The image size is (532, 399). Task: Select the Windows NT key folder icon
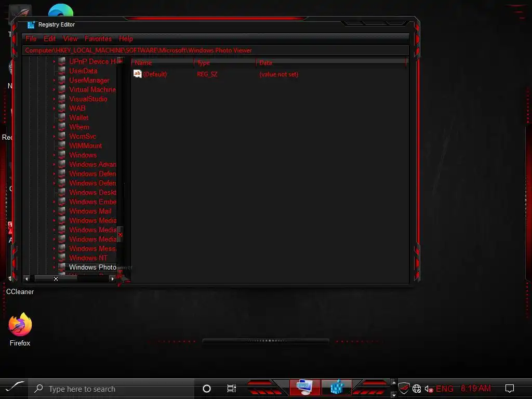(x=62, y=258)
